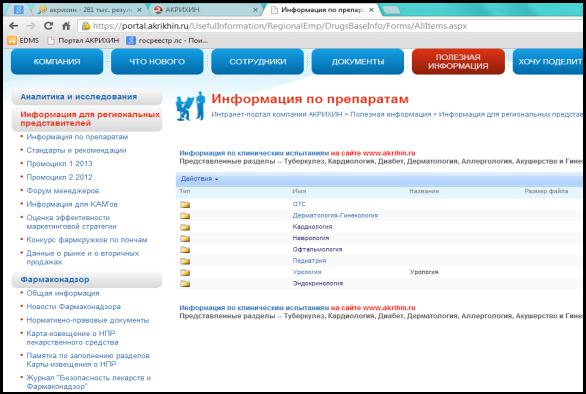Click the address bar URL field
The image size is (586, 394).
click(x=330, y=26)
